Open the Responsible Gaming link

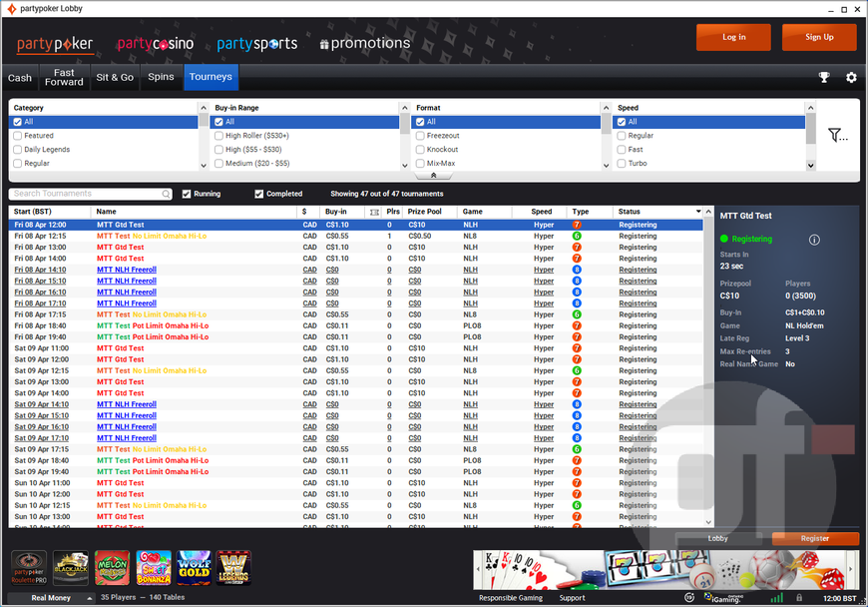click(511, 598)
